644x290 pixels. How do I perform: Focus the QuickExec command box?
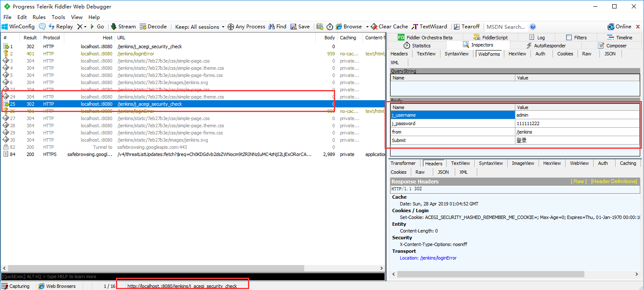point(193,276)
